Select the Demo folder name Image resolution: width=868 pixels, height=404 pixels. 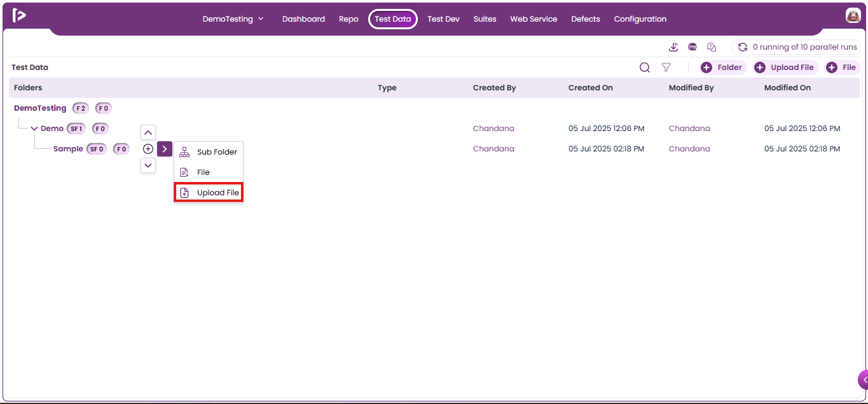click(52, 129)
